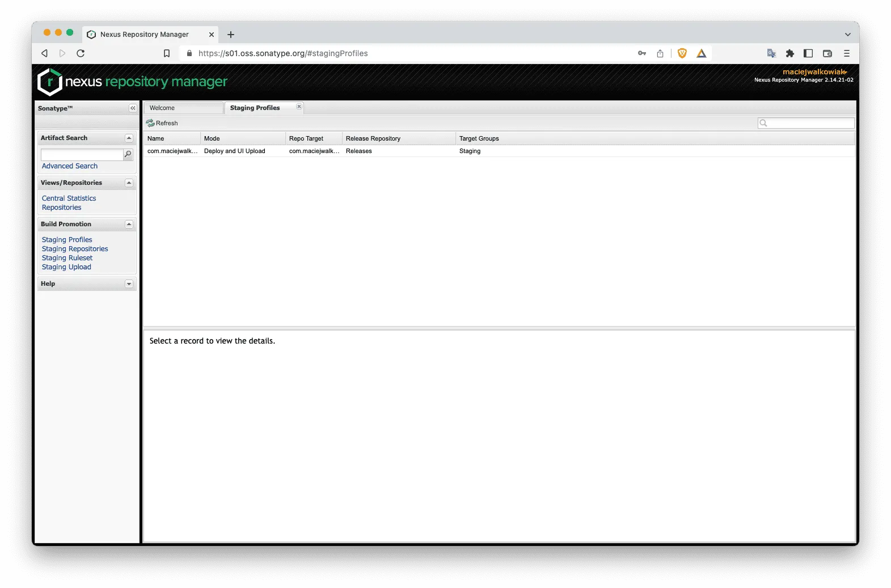891x588 pixels.
Task: Open the Repositories link
Action: [61, 208]
